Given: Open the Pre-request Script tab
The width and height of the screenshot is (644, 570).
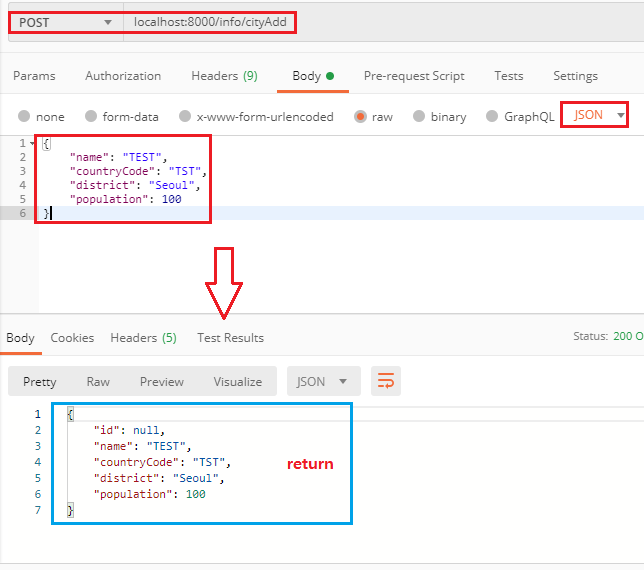Looking at the screenshot, I should click(x=414, y=76).
